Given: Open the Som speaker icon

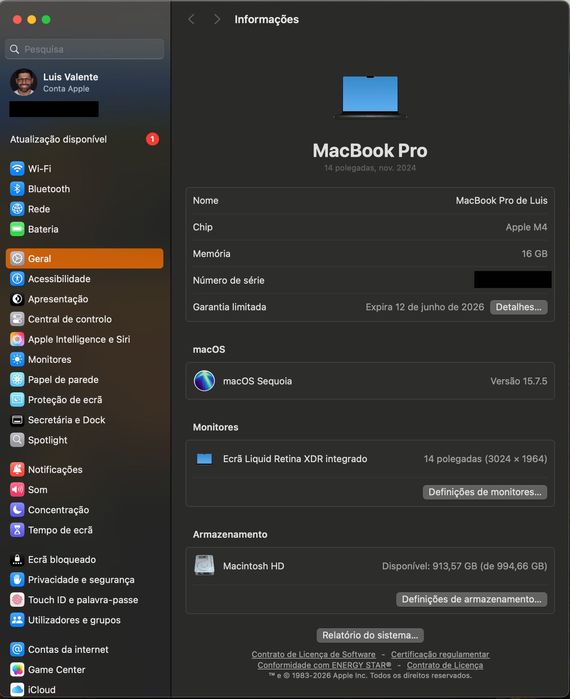Looking at the screenshot, I should [17, 489].
